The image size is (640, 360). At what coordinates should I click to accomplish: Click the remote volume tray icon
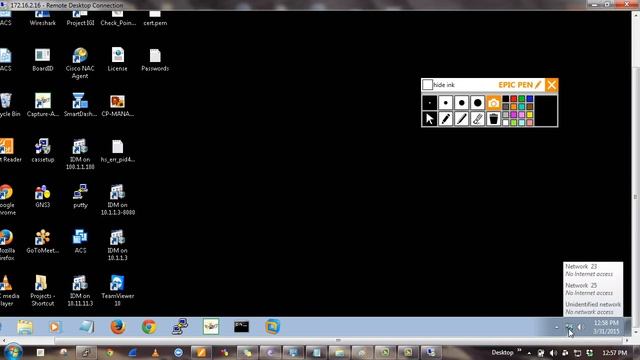(x=580, y=327)
